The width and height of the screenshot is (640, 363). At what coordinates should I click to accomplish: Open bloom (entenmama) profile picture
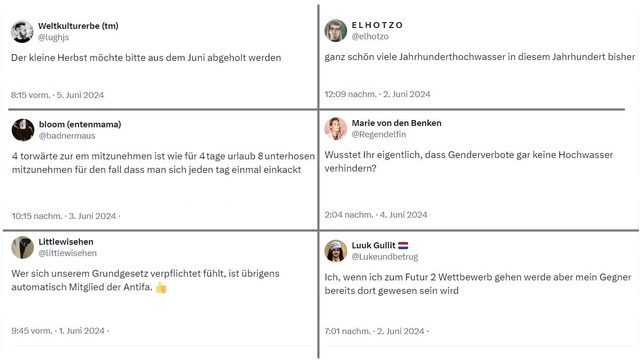23,130
